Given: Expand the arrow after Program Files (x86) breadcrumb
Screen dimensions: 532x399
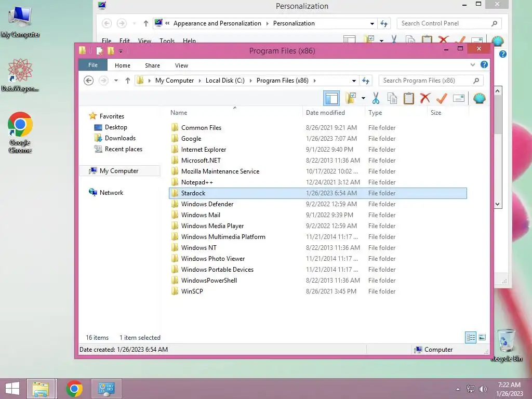Looking at the screenshot, I should (314, 81).
